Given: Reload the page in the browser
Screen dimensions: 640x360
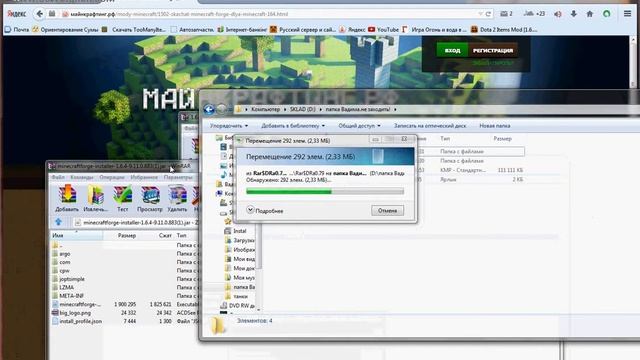Looking at the screenshot, I should pyautogui.click(x=488, y=14).
